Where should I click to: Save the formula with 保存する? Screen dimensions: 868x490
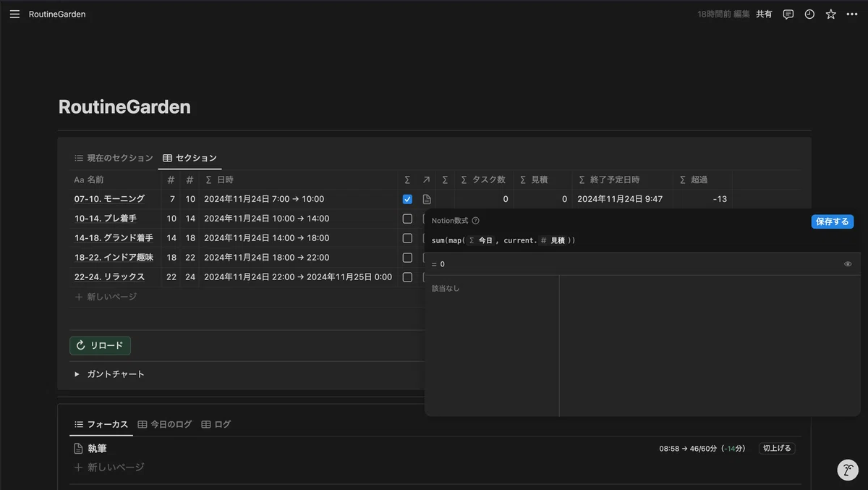(833, 221)
